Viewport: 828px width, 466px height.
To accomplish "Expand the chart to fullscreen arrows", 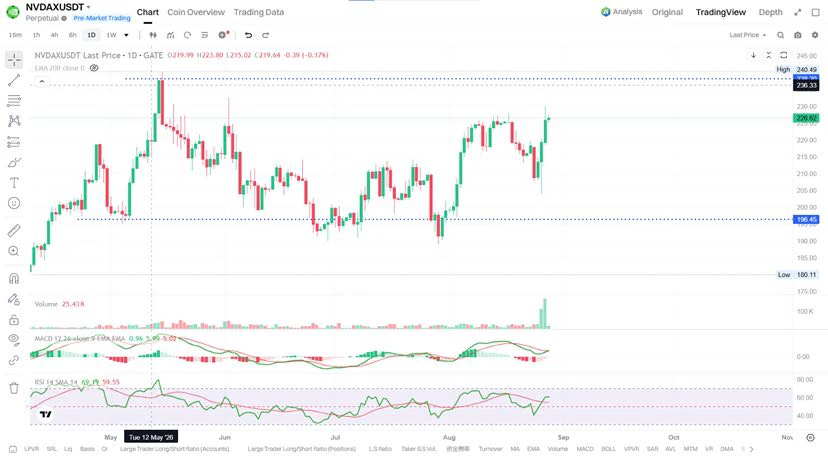I will [798, 12].
